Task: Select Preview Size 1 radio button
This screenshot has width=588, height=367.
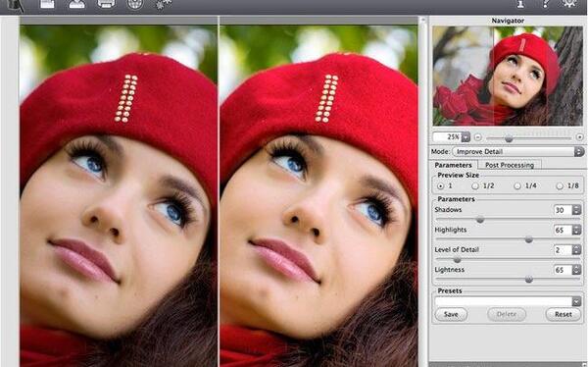Action: [x=441, y=185]
